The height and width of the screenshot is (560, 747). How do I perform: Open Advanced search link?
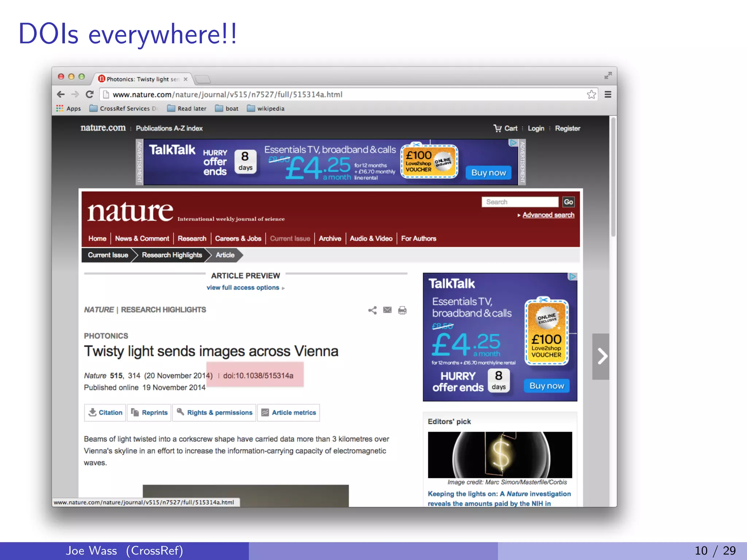point(548,215)
